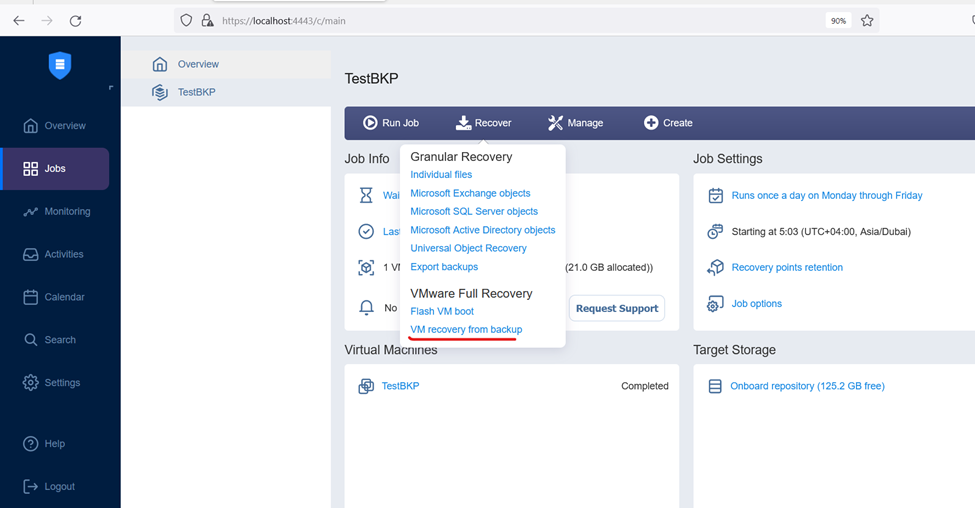Open Onboard repository target storage link
The image size is (975, 508).
coord(807,386)
